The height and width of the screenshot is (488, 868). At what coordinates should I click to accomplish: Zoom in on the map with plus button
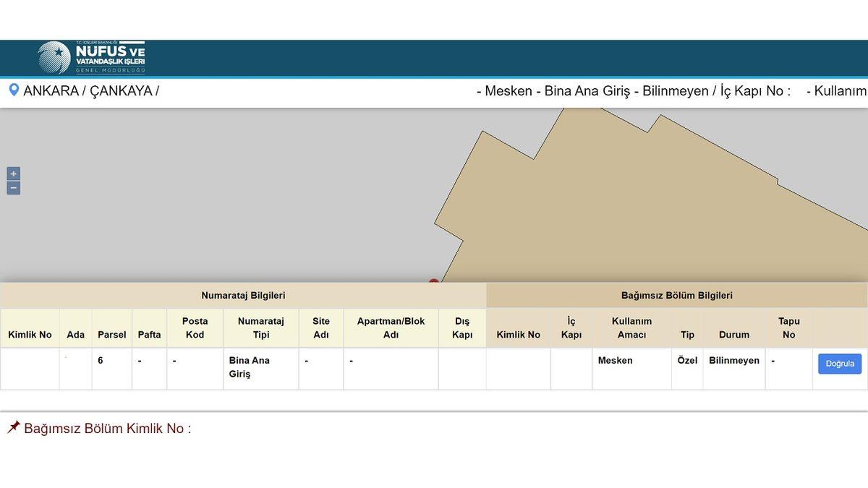pos(13,174)
